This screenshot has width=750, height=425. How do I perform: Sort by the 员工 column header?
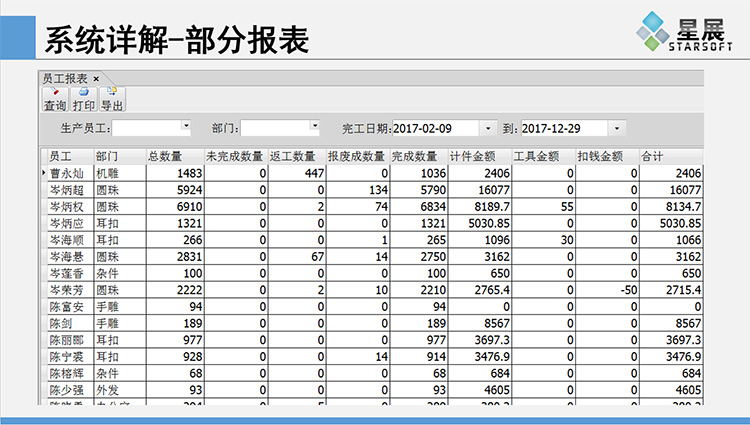tap(69, 156)
